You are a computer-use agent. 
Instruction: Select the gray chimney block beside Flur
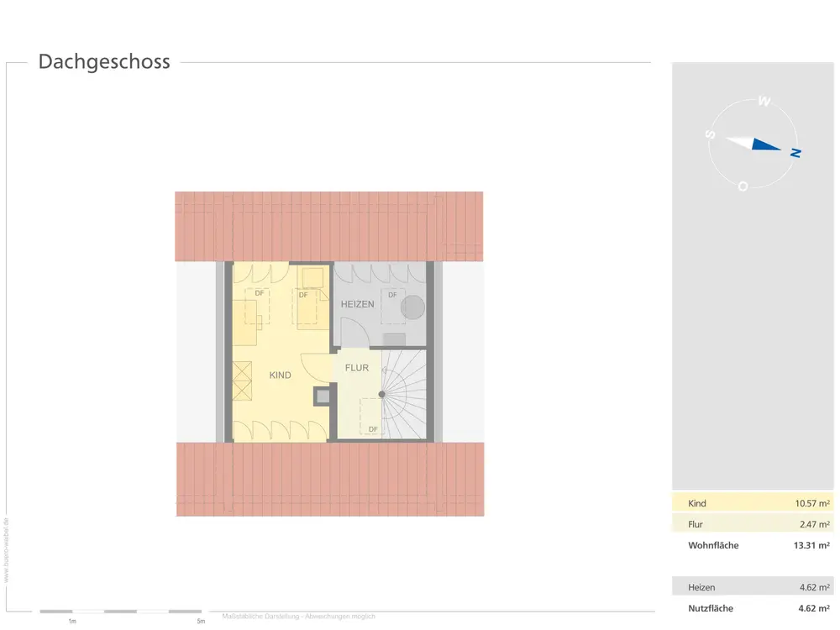click(323, 396)
